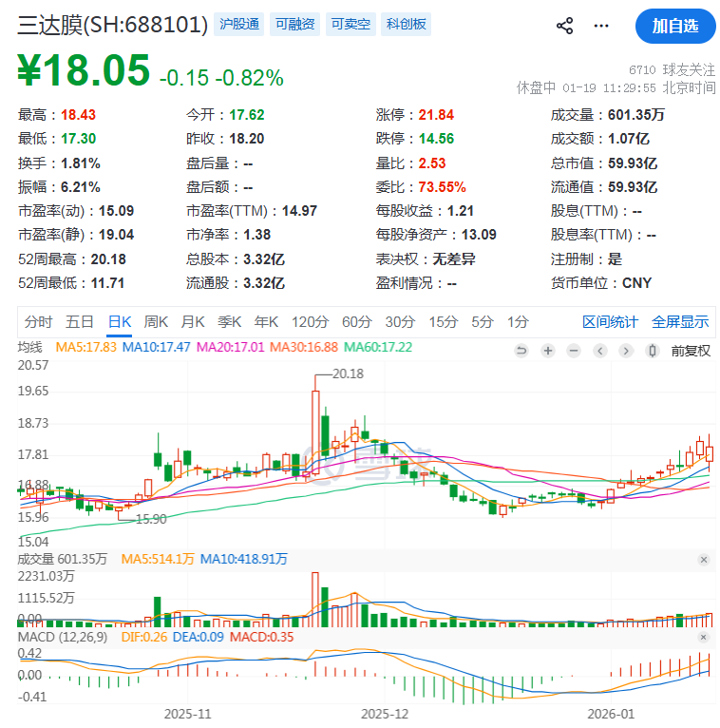The width and height of the screenshot is (720, 728).
Task: Switch to the 分时 tab
Action: click(39, 322)
